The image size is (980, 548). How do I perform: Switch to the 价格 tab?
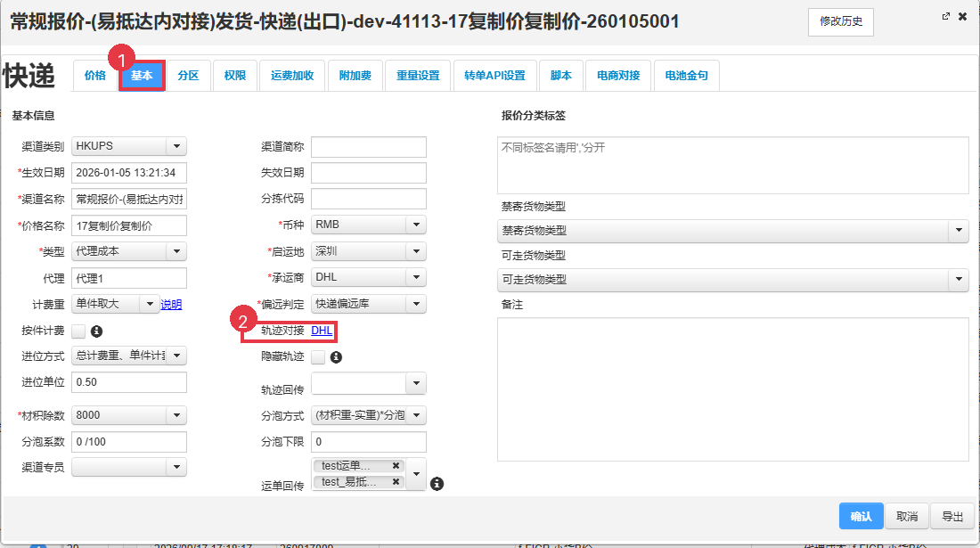pyautogui.click(x=95, y=76)
